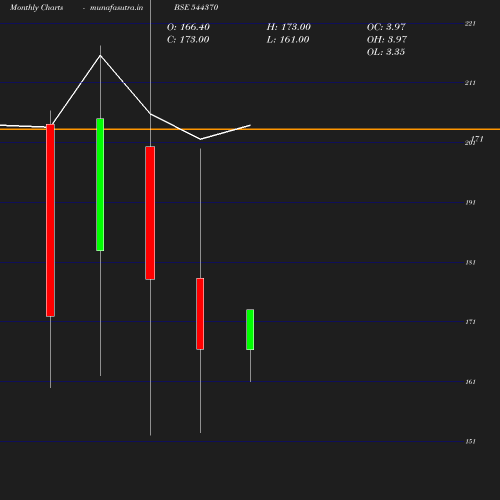
Task: Select the high value 'H: 173.00'
Action: [x=289, y=27]
